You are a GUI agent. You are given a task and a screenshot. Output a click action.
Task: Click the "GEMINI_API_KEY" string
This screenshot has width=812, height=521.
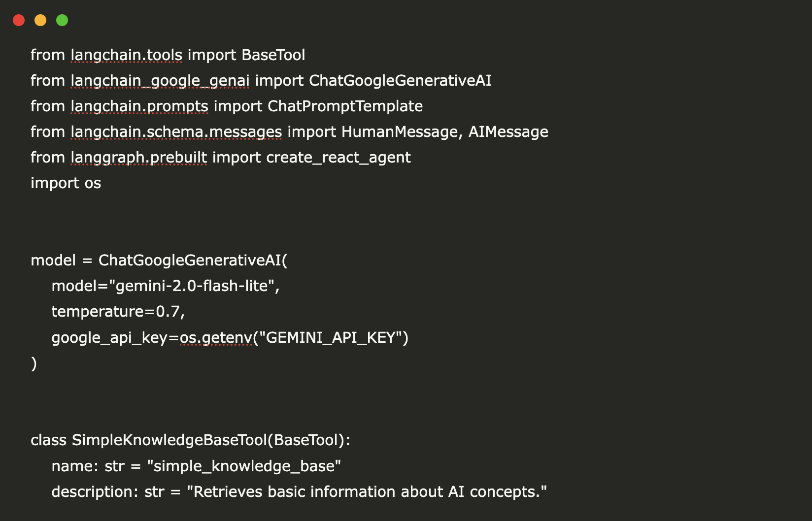pyautogui.click(x=331, y=338)
